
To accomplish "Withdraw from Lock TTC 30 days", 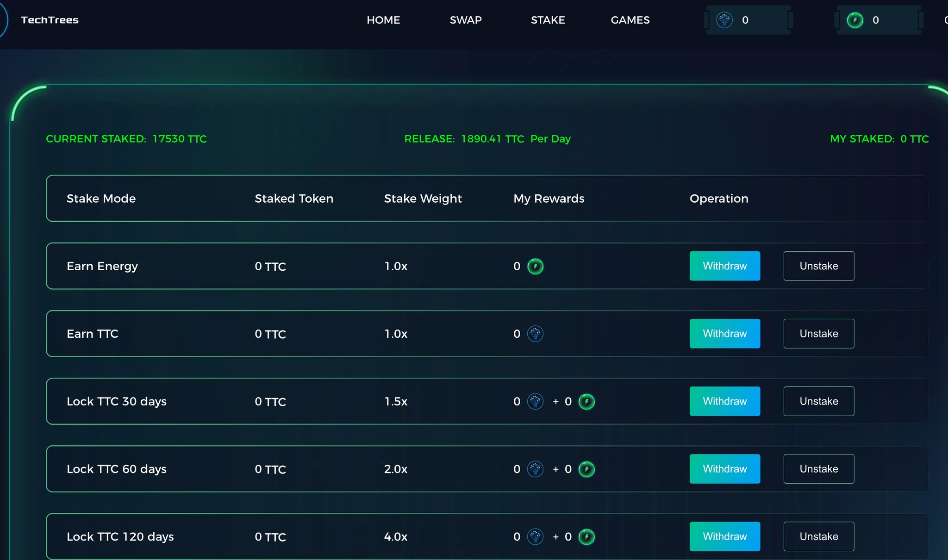I will (724, 401).
